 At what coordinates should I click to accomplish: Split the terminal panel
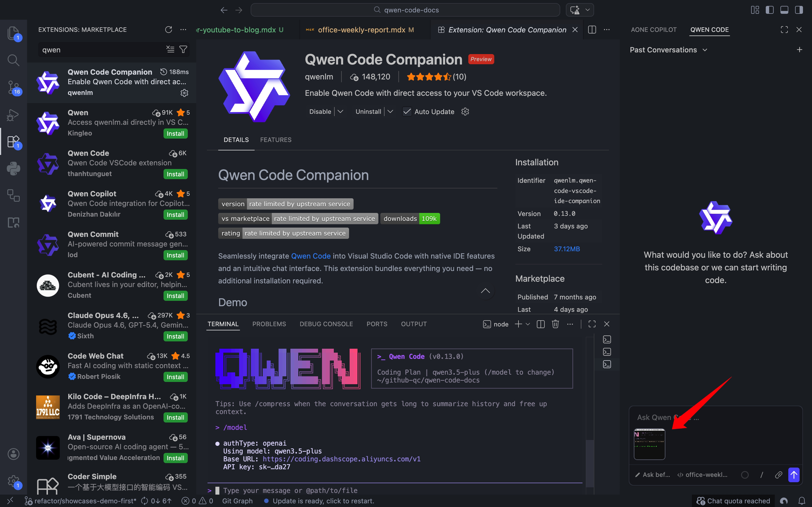(x=540, y=324)
